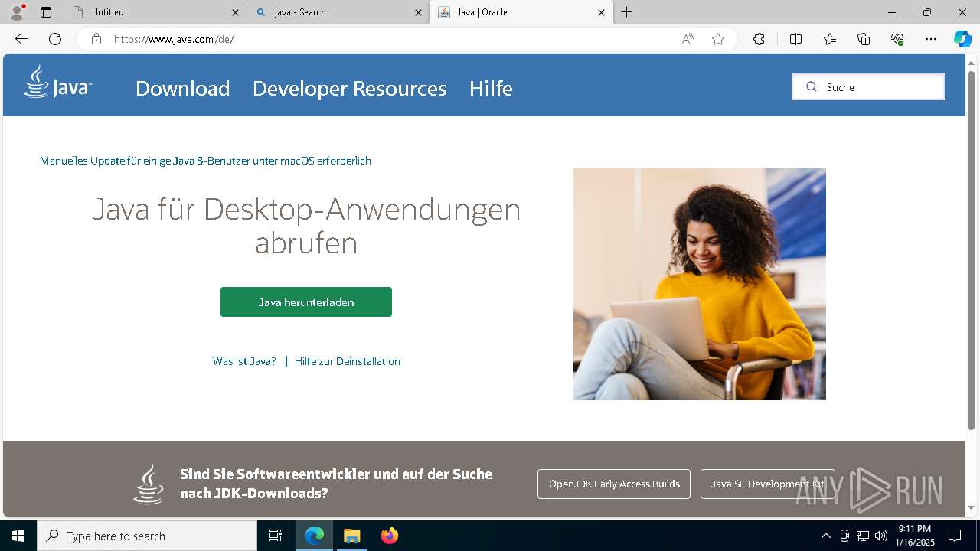Open File Explorer from taskbar
This screenshot has width=980, height=551.
tap(352, 536)
